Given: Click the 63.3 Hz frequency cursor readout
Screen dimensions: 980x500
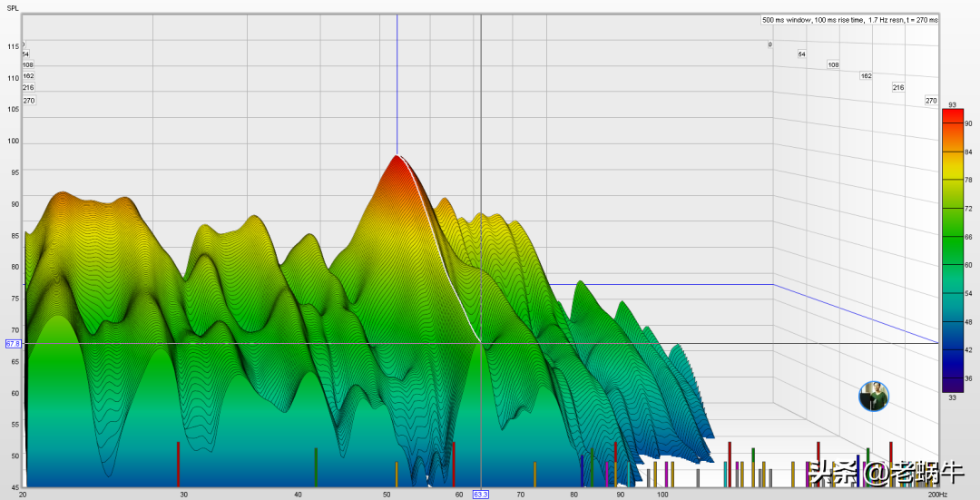Looking at the screenshot, I should (481, 495).
